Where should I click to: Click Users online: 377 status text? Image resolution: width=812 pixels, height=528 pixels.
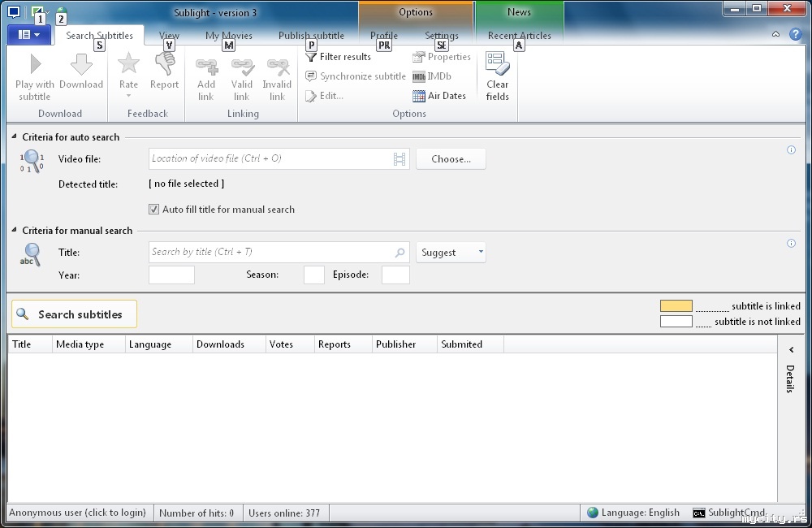pos(284,513)
